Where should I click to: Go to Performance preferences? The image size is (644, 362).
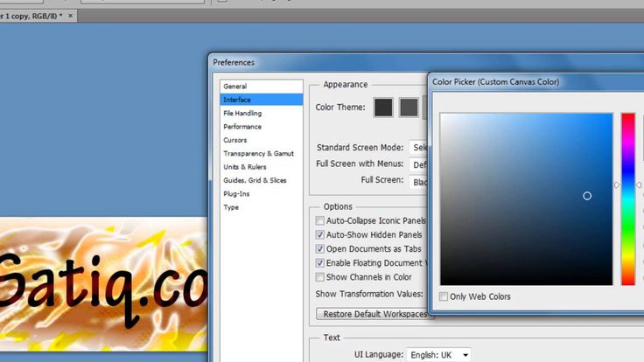pos(241,127)
